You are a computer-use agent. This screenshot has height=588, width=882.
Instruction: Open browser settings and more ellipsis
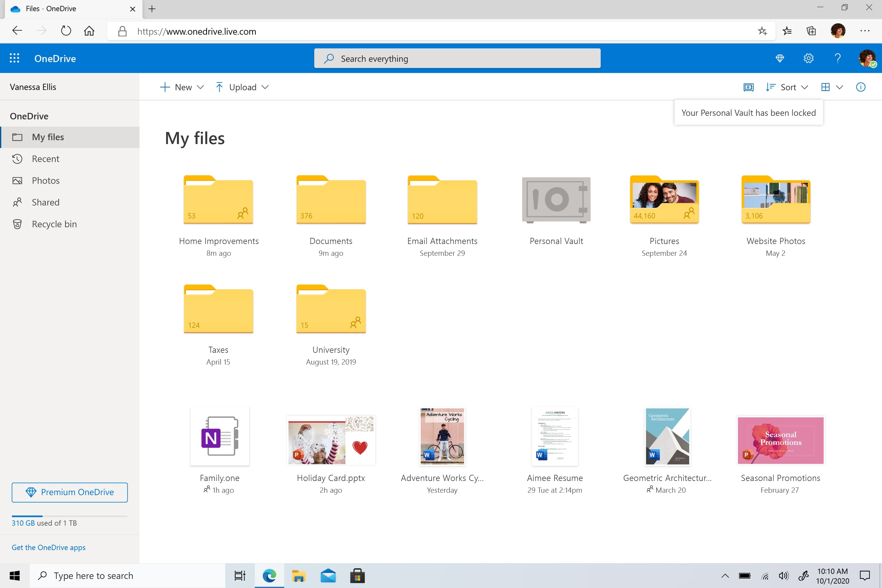pyautogui.click(x=865, y=31)
